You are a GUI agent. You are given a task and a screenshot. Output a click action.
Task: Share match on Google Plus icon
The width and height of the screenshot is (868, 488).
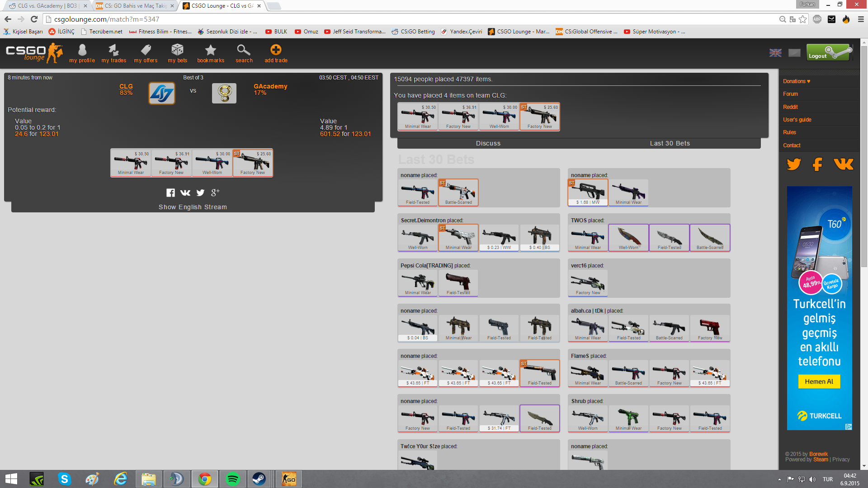point(215,192)
